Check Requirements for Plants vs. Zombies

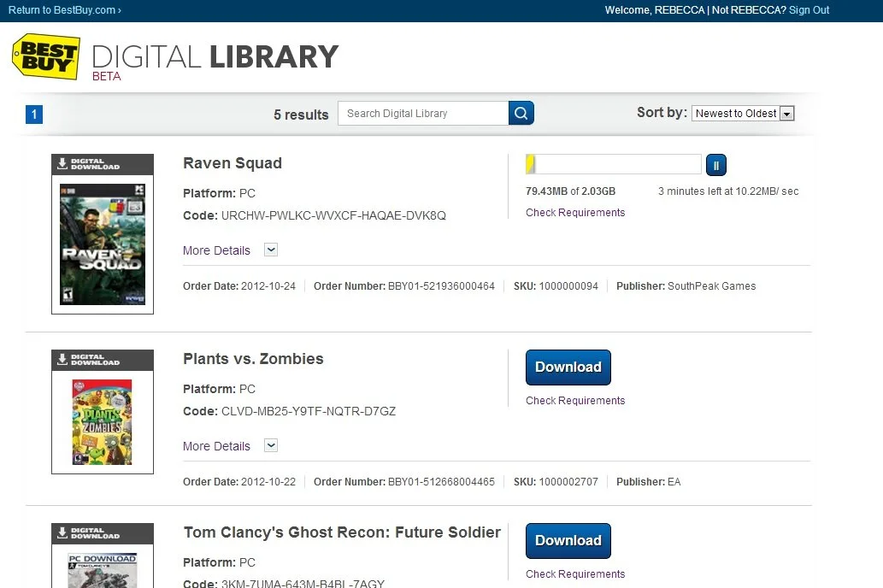(x=575, y=401)
